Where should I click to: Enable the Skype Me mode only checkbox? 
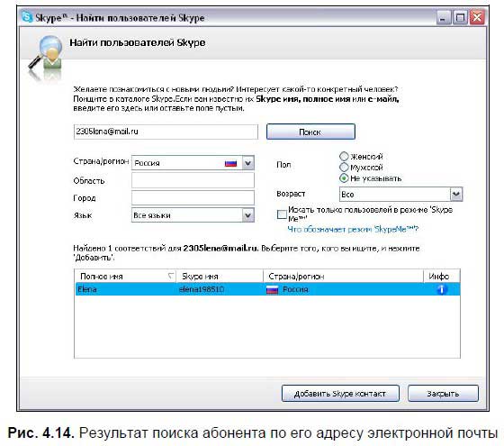[x=282, y=214]
